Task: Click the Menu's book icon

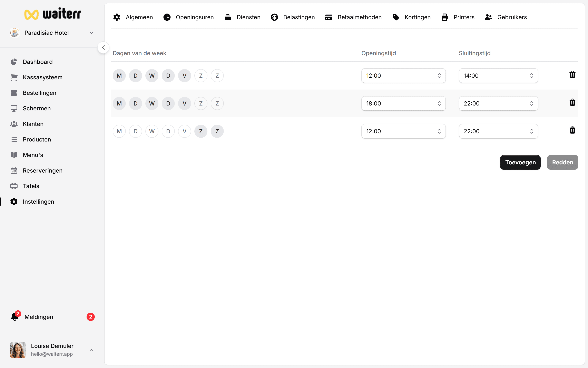Action: pyautogui.click(x=14, y=155)
